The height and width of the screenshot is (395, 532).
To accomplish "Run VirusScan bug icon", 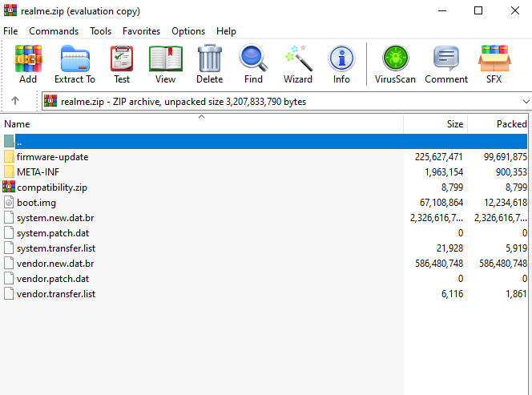I will pyautogui.click(x=395, y=58).
